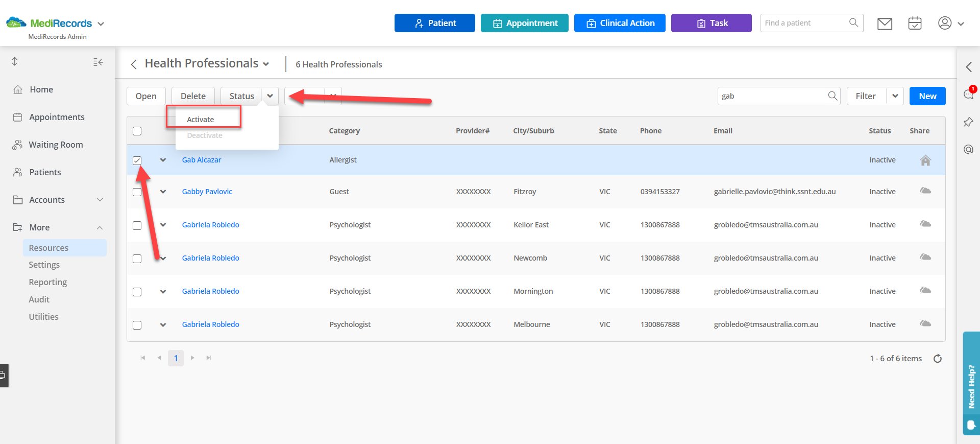The height and width of the screenshot is (444, 980).
Task: Collapse the sidebar menu icon
Action: click(98, 62)
